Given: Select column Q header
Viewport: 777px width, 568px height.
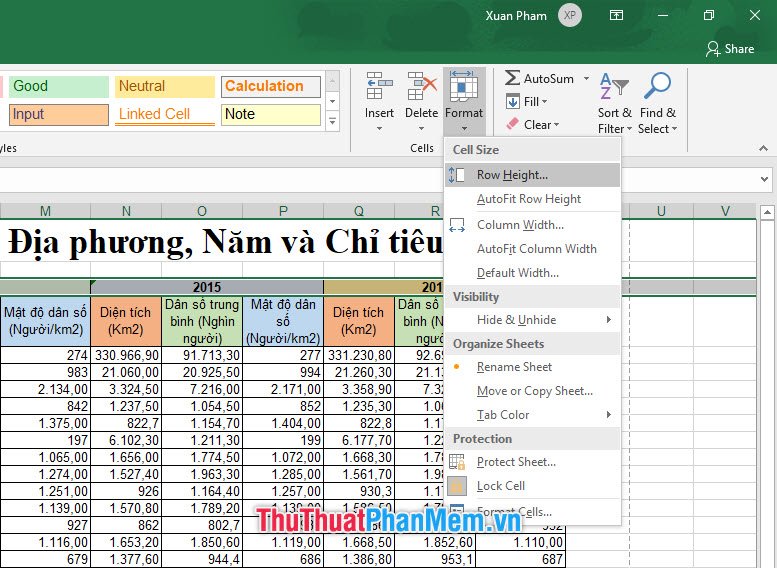Looking at the screenshot, I should [x=359, y=211].
